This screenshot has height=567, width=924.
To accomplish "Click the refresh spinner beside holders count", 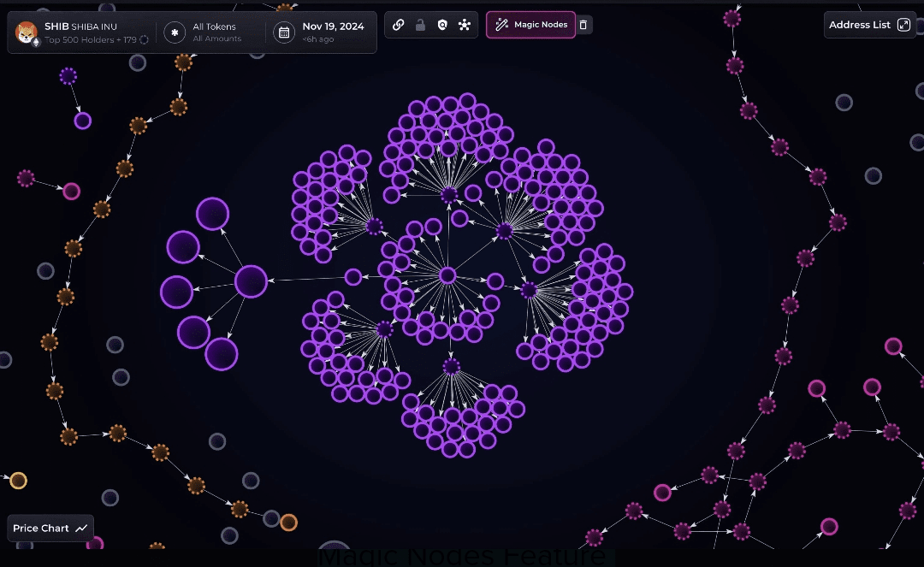I will [144, 39].
